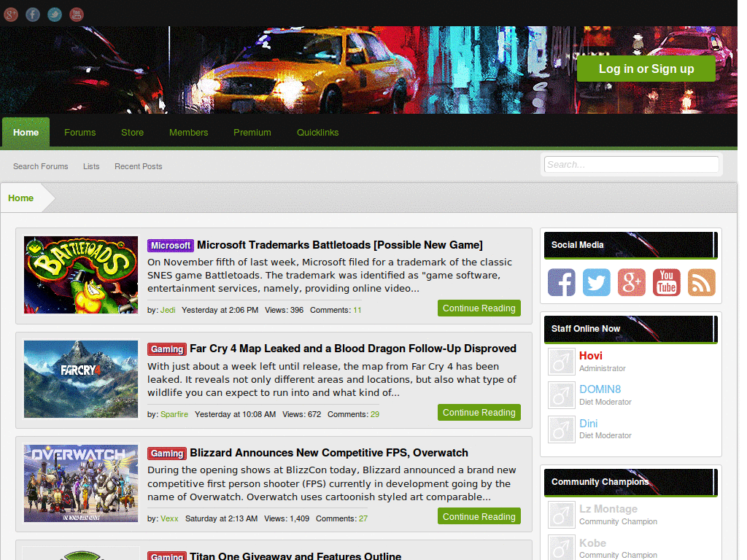Click DOMIN8's avatar icon
The width and height of the screenshot is (747, 560).
561,395
